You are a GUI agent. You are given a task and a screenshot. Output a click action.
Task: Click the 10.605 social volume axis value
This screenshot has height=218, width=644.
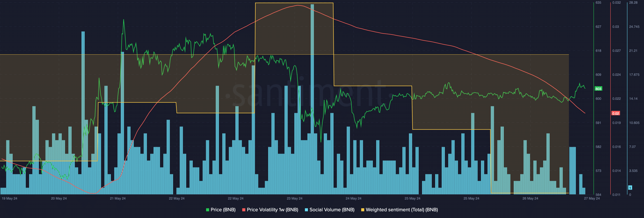634,123
